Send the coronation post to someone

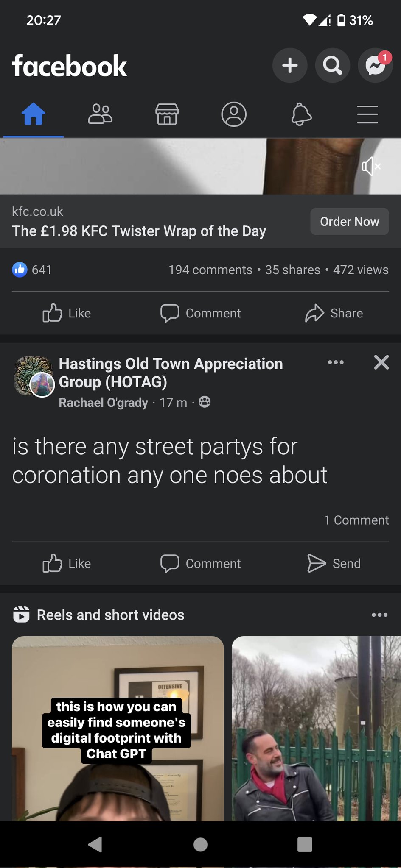pos(334,564)
